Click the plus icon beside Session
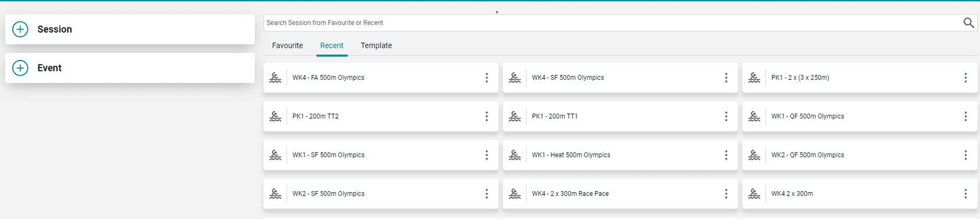980x219 pixels. (20, 29)
